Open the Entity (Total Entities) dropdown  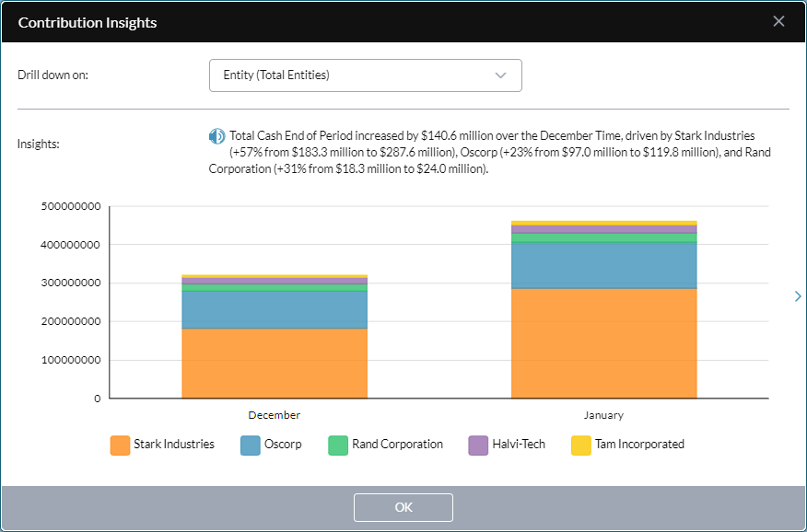coord(365,75)
